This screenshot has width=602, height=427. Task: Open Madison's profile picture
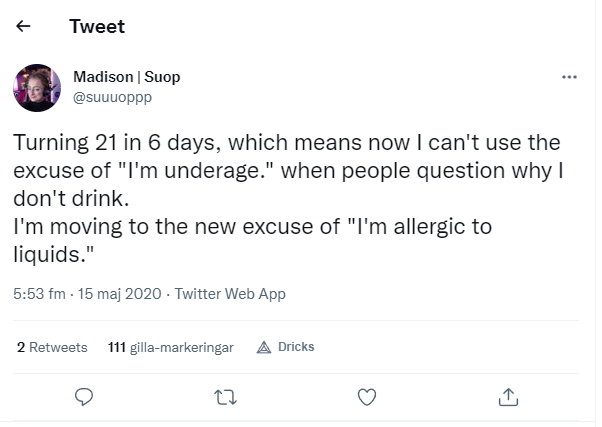37,88
